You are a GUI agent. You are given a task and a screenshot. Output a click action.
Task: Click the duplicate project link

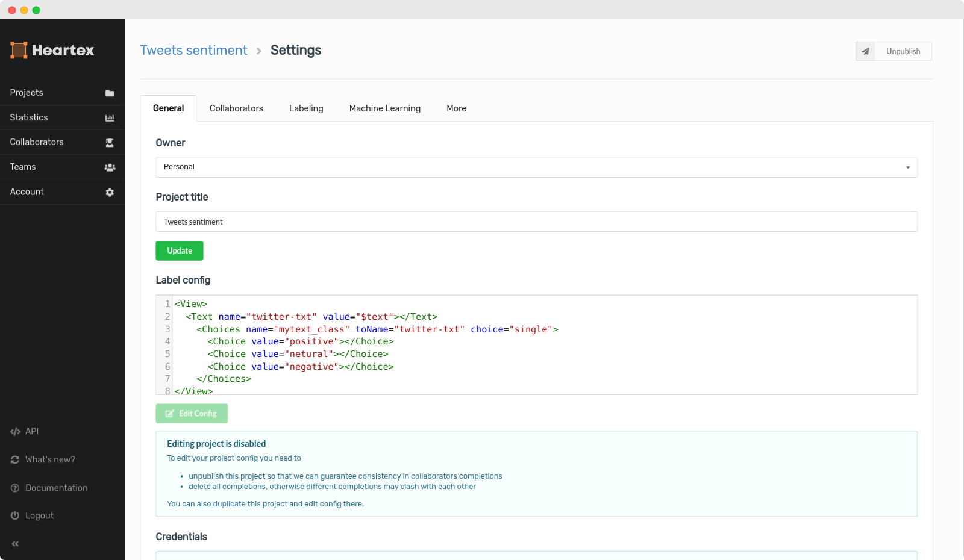tap(230, 504)
